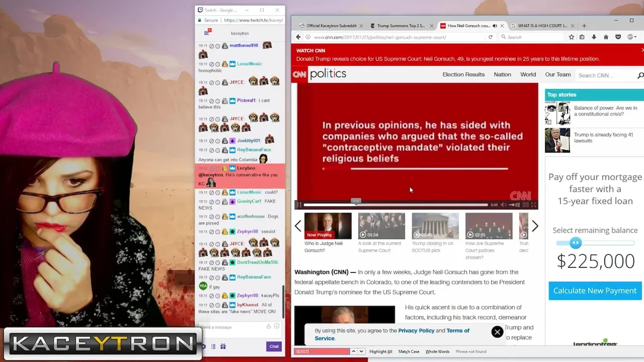Image resolution: width=644 pixels, height=362 pixels.
Task: Open Firefox bookmarks list icon
Action: pyautogui.click(x=582, y=37)
